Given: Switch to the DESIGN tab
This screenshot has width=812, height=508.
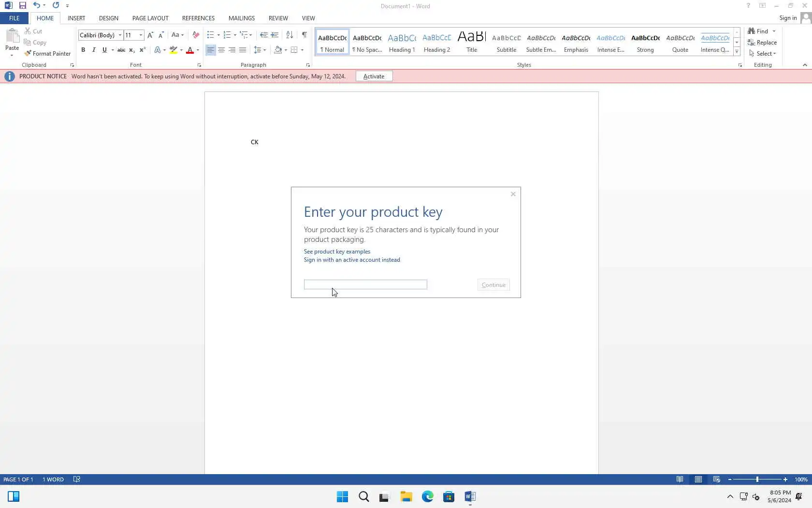Looking at the screenshot, I should [109, 18].
